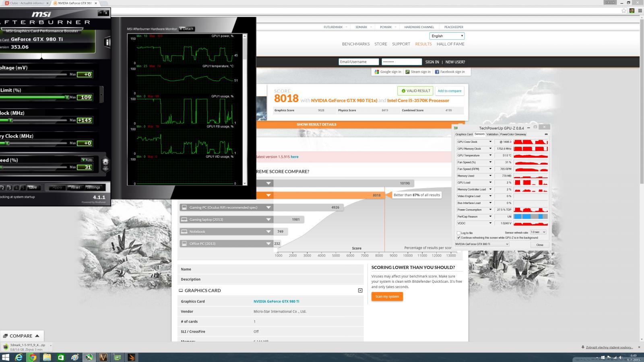Click the hardware monitor vertical scrollbar
The height and width of the screenshot is (362, 644).
tap(245, 109)
